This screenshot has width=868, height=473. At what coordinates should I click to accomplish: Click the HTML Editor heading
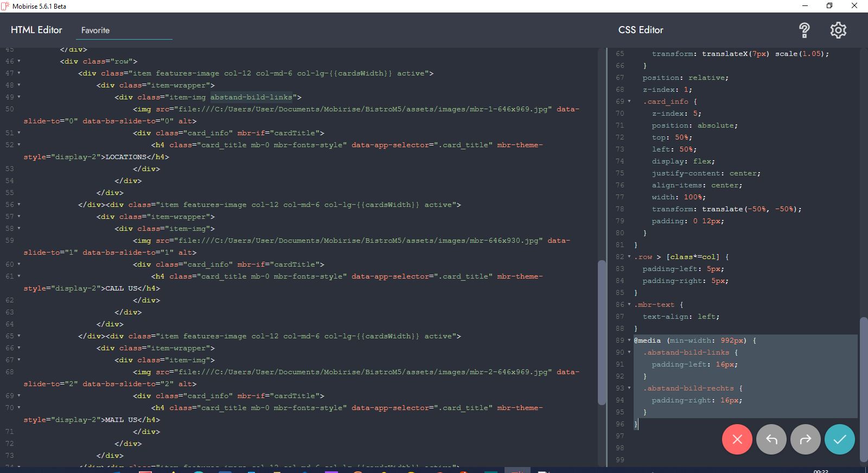(36, 30)
